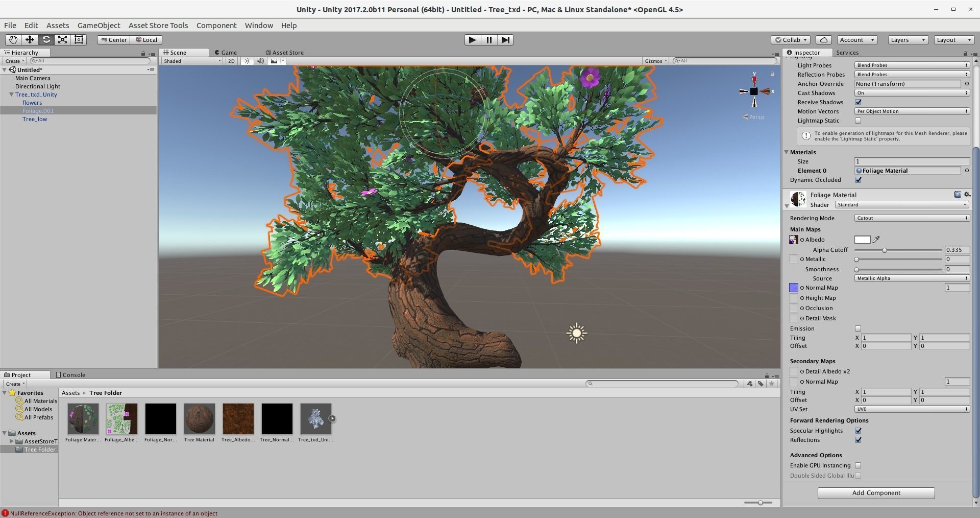Image resolution: width=980 pixels, height=518 pixels.
Task: Open the GameObject menu
Action: [99, 26]
